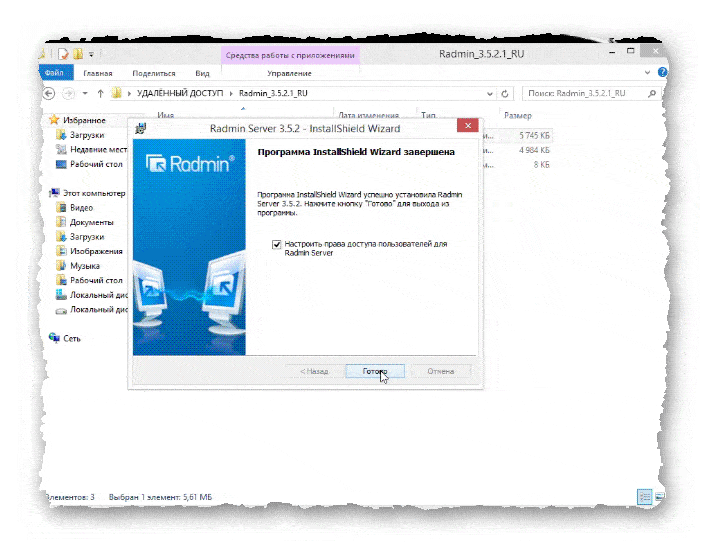Open the quick access toolbar customize dropdown
The image size is (704, 544).
(91, 55)
